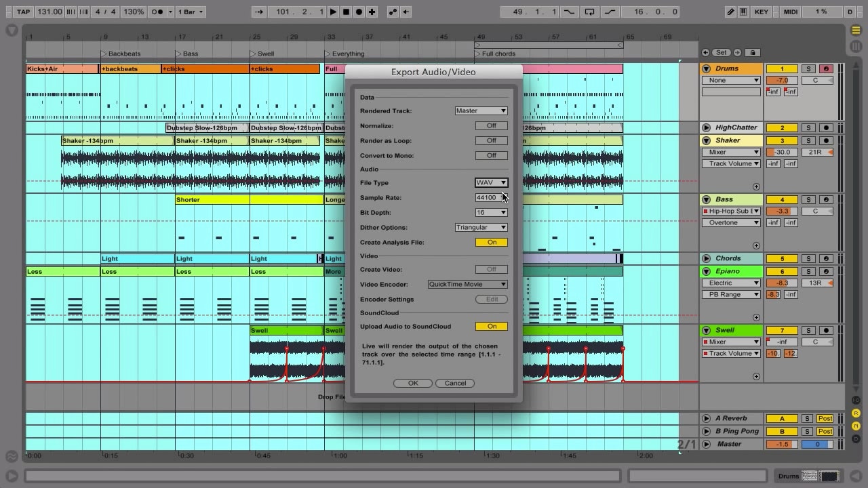
Task: Click the MIDI Arrangement Overdub plus icon
Action: [371, 11]
